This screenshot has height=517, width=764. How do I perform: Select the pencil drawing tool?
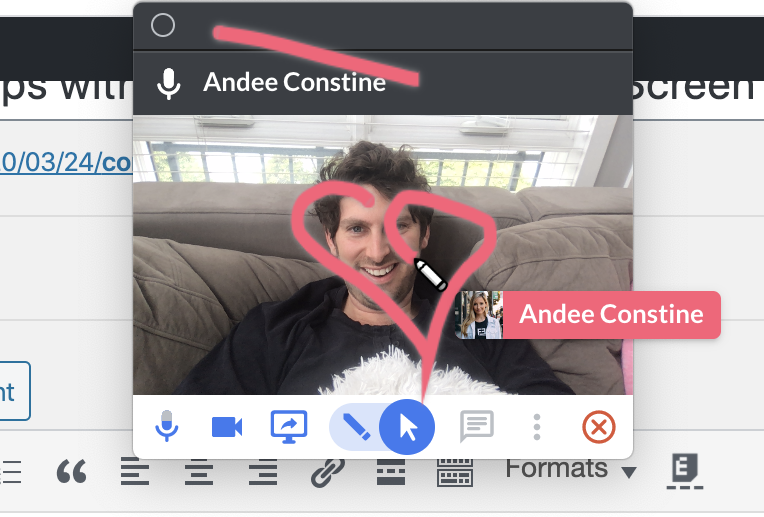point(353,428)
